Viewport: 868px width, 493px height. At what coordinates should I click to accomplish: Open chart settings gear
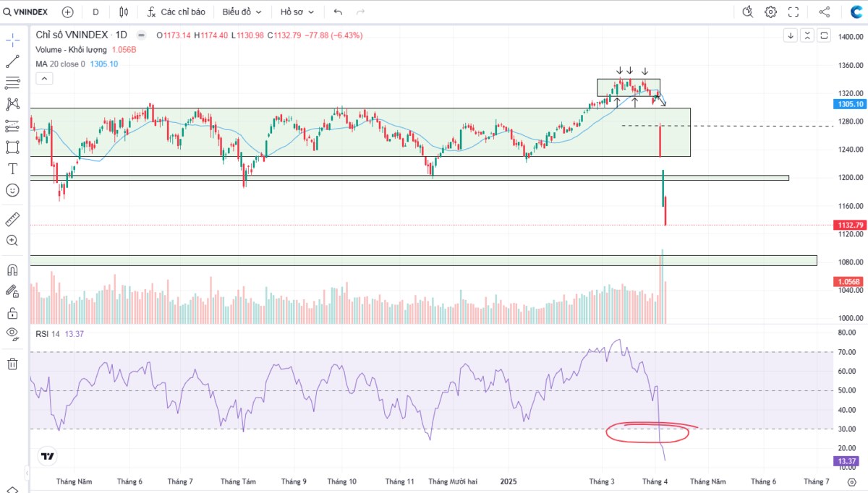[770, 12]
